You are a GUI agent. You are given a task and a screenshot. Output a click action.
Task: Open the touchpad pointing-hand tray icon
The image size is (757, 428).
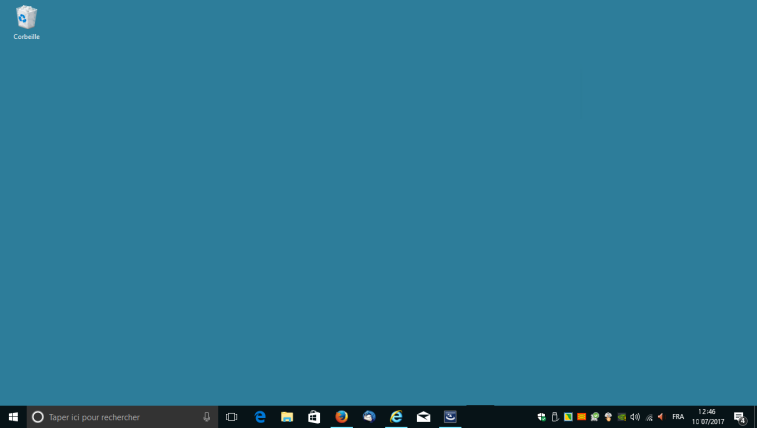tap(608, 417)
